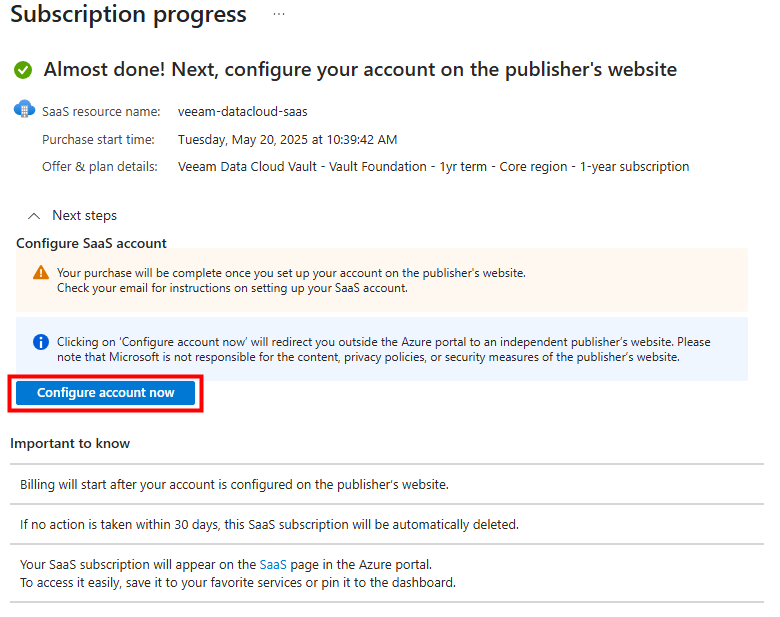Click the SaaS cloud resource icon
Viewport: 780px width, 617px height.
(24, 109)
